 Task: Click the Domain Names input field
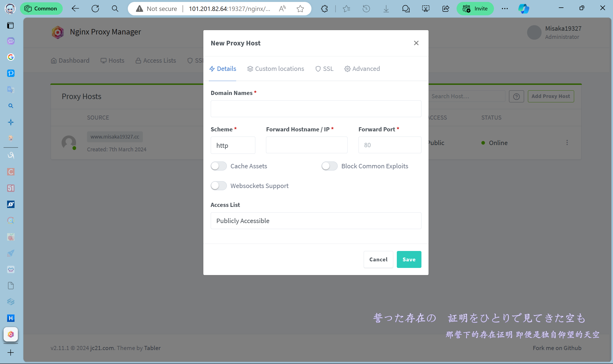click(x=316, y=109)
